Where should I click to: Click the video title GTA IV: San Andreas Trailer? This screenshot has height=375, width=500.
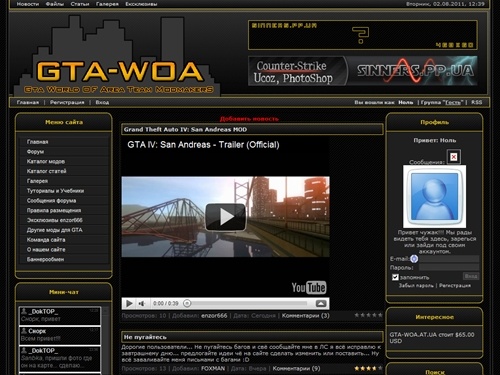203,145
